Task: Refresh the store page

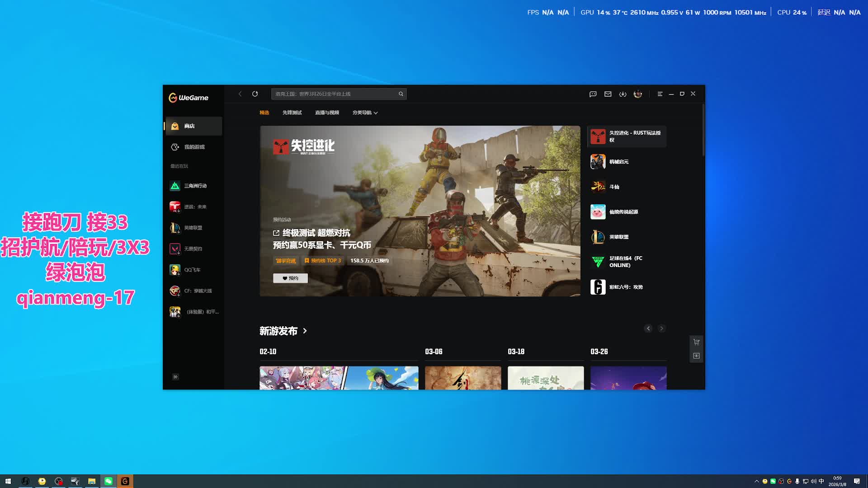Action: pyautogui.click(x=255, y=94)
